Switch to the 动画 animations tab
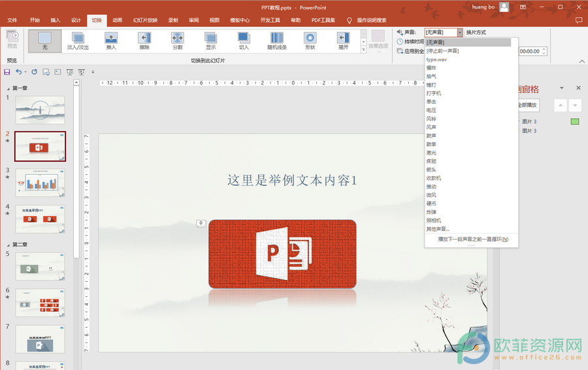Image resolution: width=588 pixels, height=370 pixels. pyautogui.click(x=118, y=20)
